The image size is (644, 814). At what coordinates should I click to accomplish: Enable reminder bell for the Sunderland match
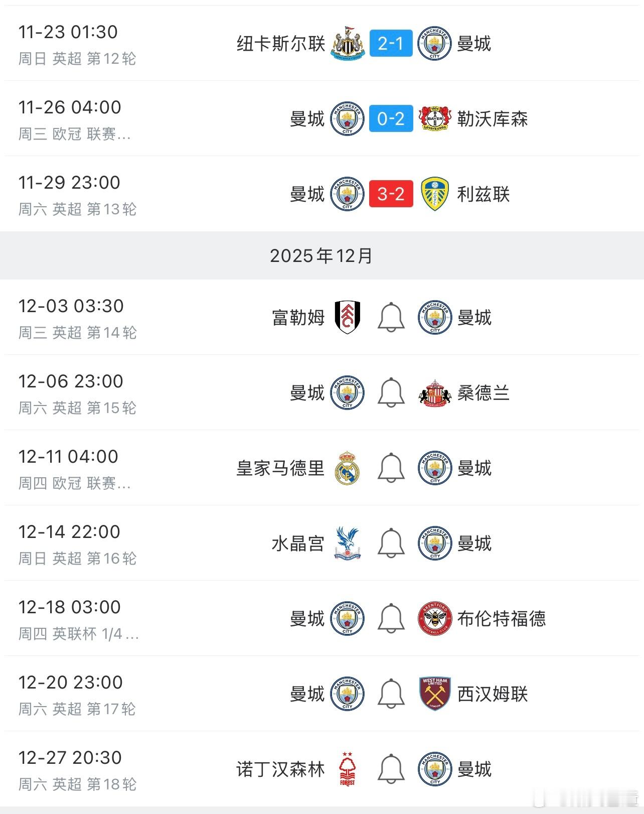391,392
